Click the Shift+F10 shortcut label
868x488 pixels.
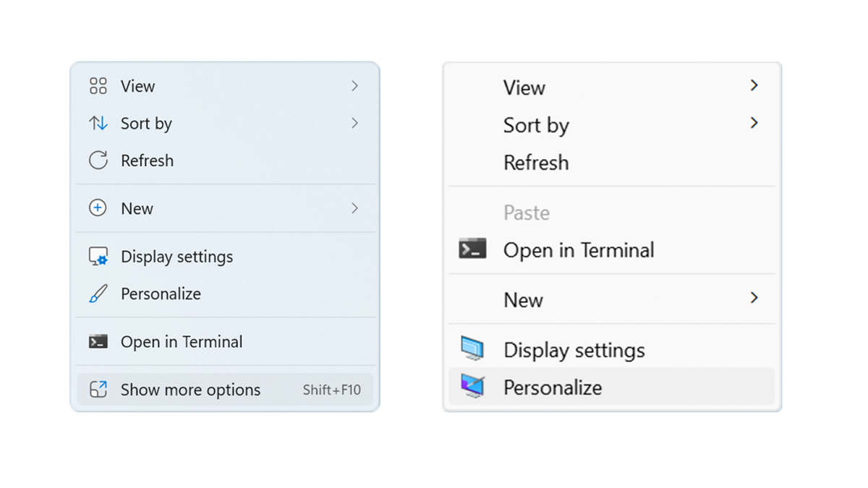331,390
